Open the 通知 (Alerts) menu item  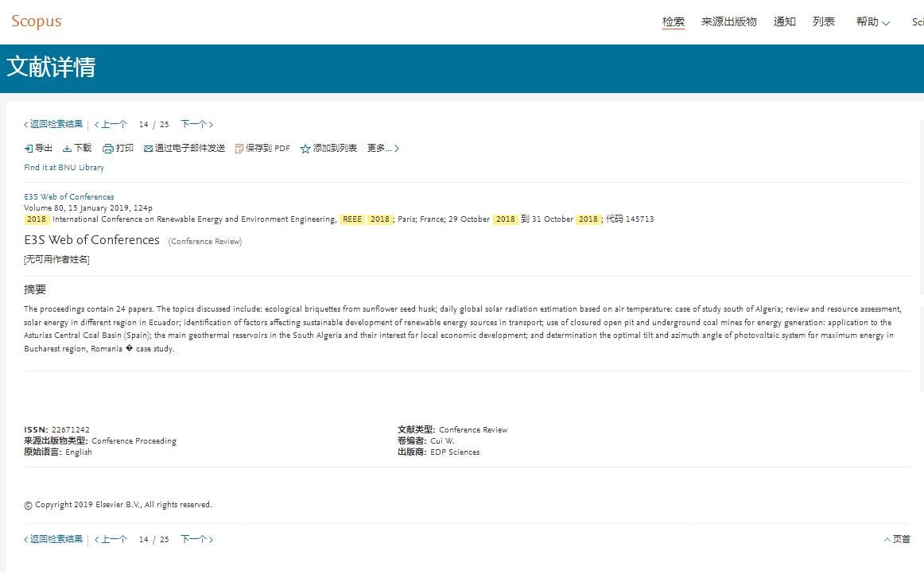click(785, 22)
